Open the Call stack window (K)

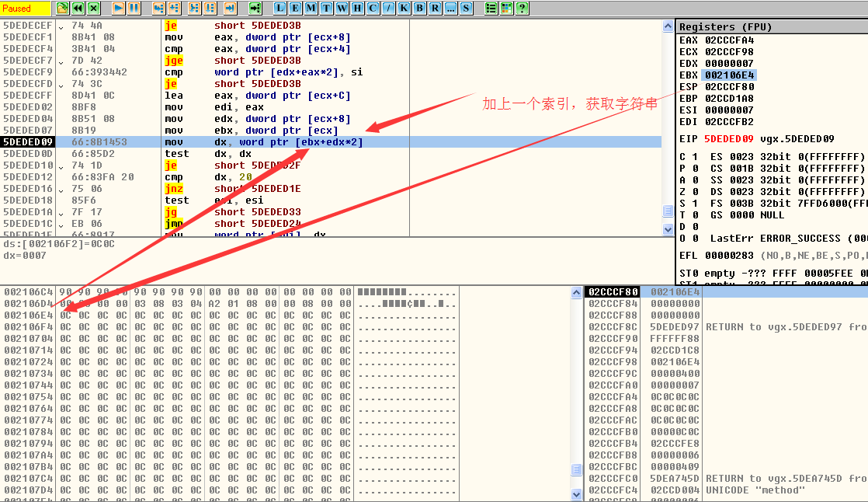coord(404,8)
